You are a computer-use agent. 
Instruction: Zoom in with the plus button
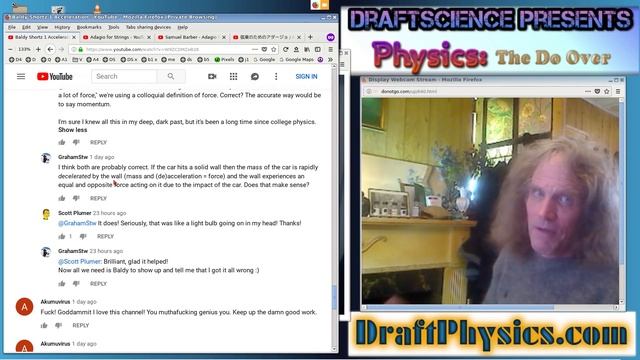coord(38,49)
